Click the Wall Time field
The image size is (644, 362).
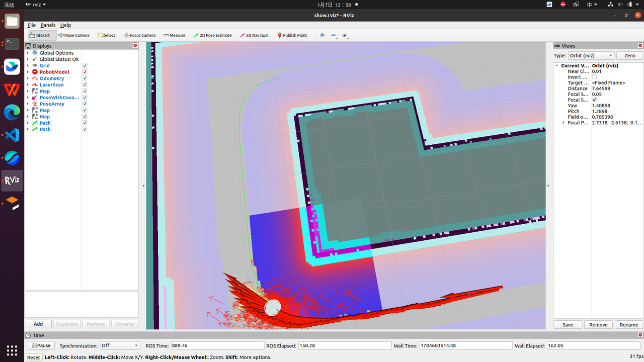pyautogui.click(x=465, y=345)
